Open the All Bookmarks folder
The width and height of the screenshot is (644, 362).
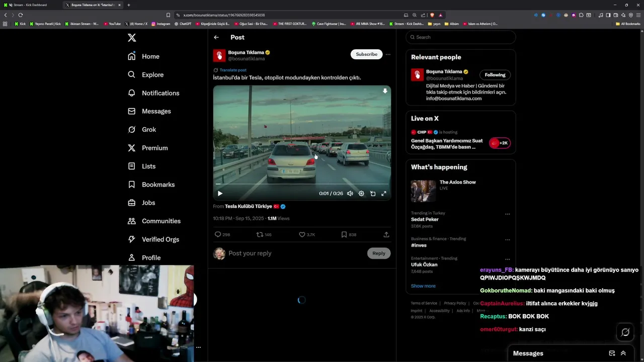click(x=628, y=24)
